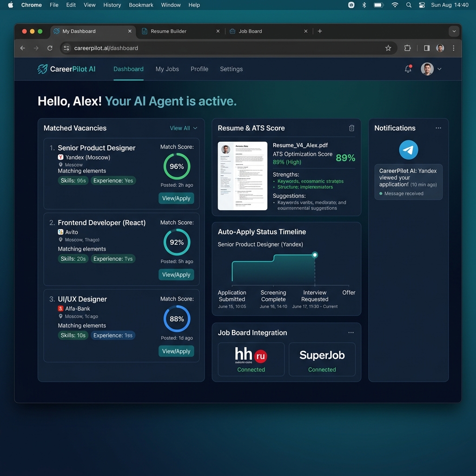Click the Telegram icon in Notifications
476x476 pixels.
coord(408,150)
